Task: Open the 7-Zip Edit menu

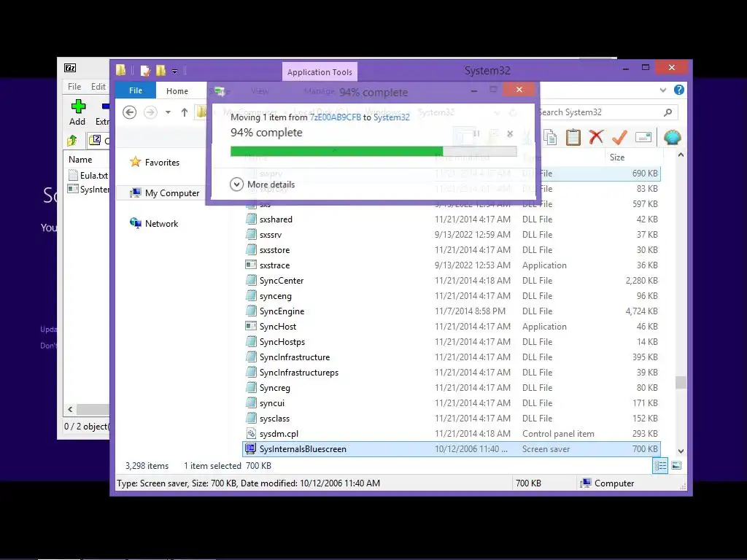Action: pyautogui.click(x=98, y=86)
